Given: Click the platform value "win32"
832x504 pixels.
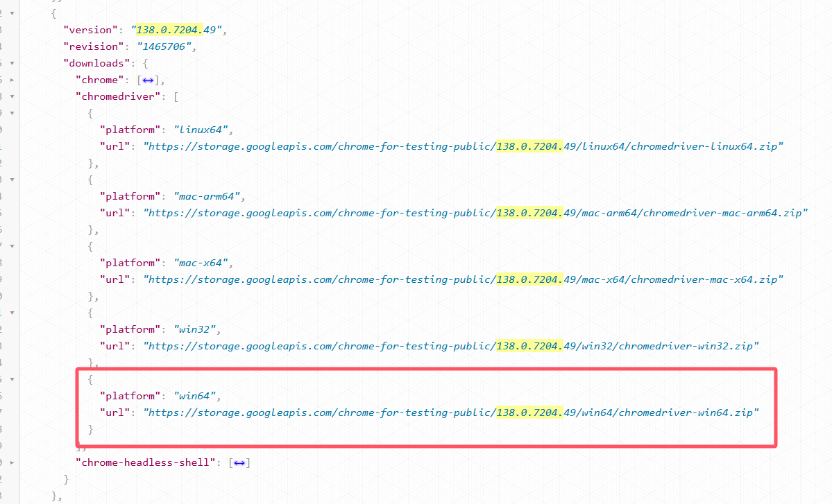Looking at the screenshot, I should pyautogui.click(x=195, y=329).
